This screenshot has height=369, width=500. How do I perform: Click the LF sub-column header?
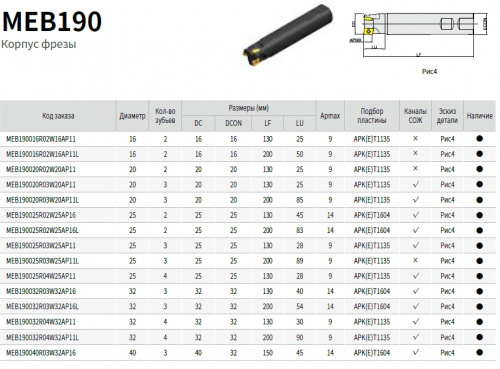pyautogui.click(x=268, y=123)
